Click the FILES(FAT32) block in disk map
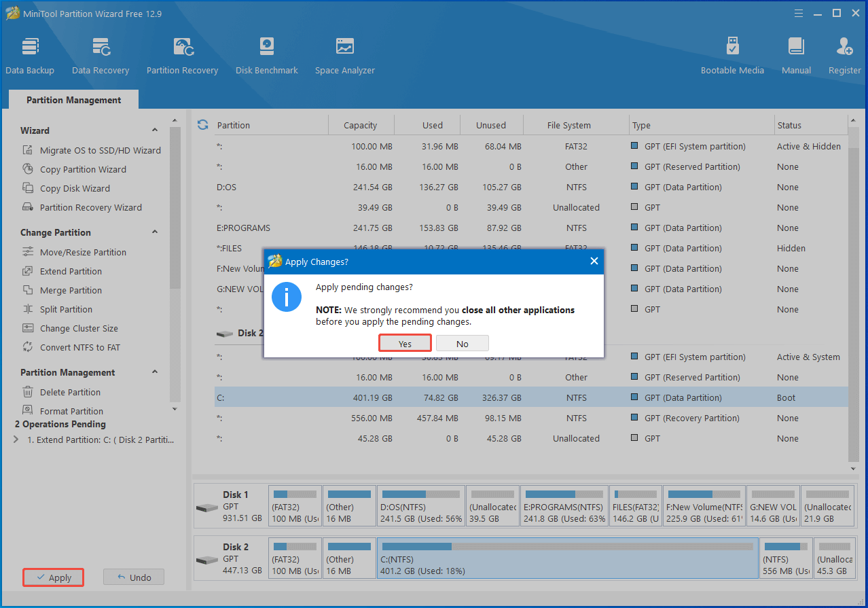This screenshot has width=868, height=608. 636,505
